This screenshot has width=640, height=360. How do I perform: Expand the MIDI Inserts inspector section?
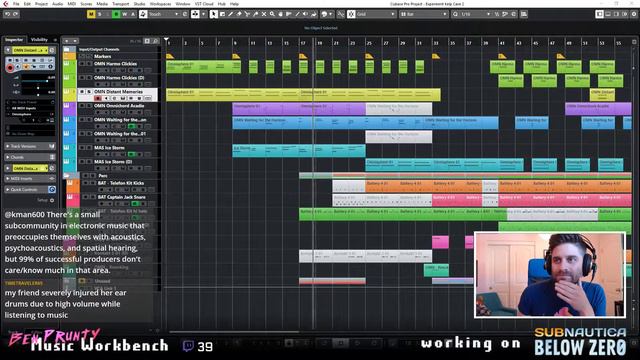click(x=8, y=178)
